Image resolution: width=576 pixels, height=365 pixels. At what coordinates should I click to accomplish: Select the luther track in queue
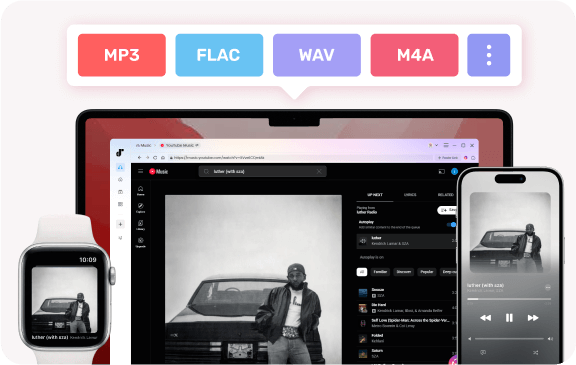[x=406, y=241]
